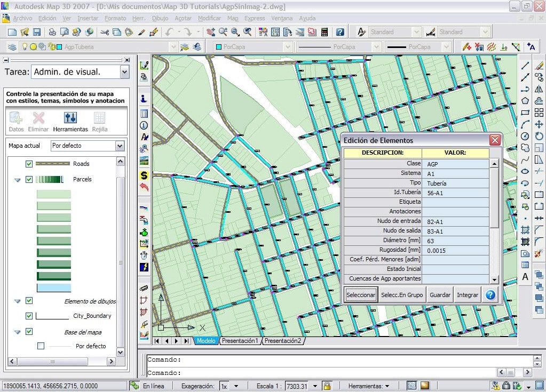Open the Dibujo menu
The width and height of the screenshot is (546, 392).
(x=160, y=18)
